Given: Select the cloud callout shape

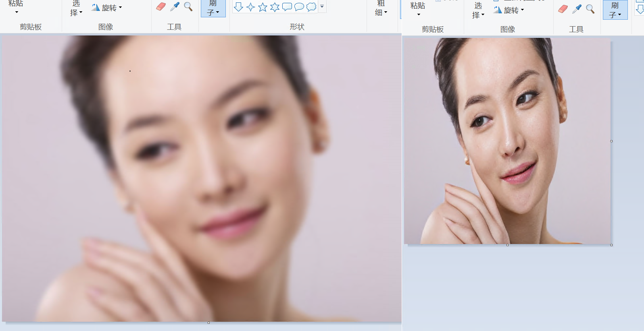Looking at the screenshot, I should 311,7.
